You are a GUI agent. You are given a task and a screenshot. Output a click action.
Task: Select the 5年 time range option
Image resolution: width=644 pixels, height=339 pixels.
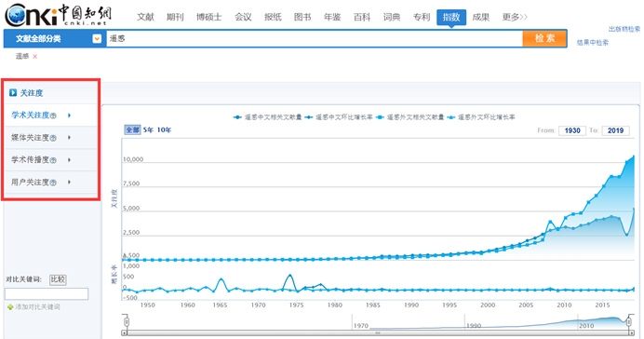148,129
